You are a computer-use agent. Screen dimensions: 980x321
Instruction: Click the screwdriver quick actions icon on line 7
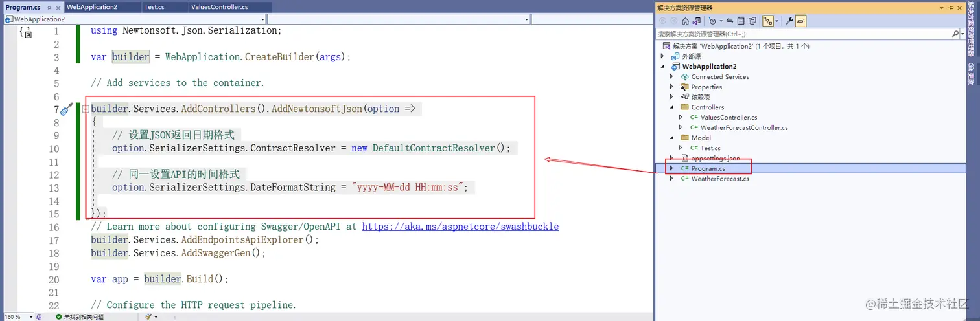pos(67,109)
